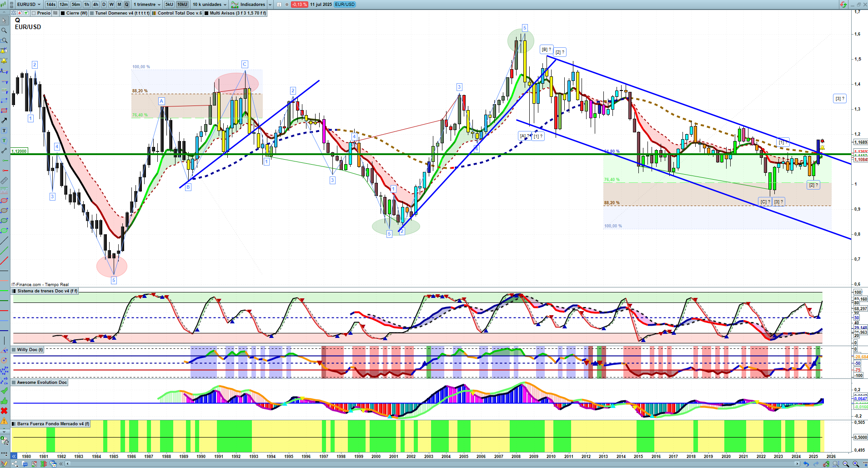Click the horizontal scrollbar left arrow
The height and width of the screenshot is (468, 868).
(x=68, y=464)
